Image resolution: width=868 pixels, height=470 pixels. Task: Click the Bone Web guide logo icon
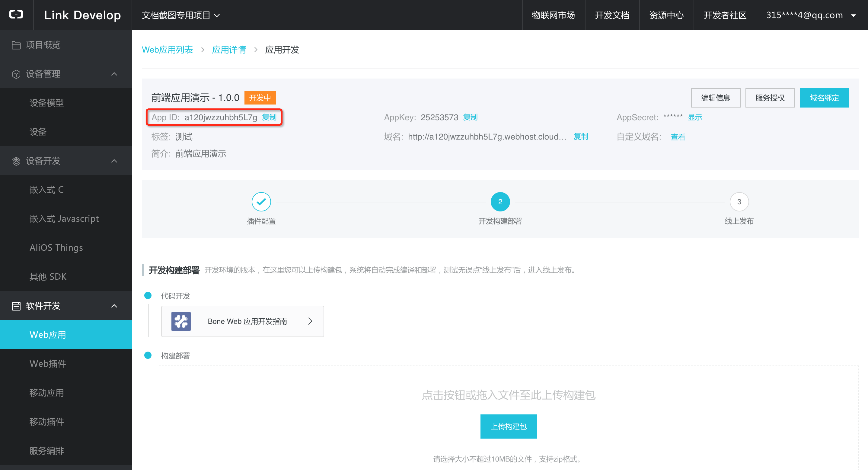[x=181, y=321]
